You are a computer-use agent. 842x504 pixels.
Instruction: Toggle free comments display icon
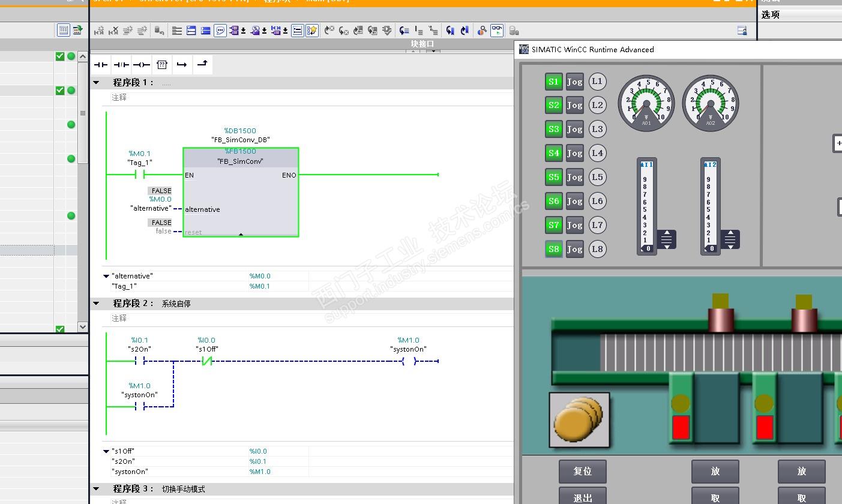[x=220, y=31]
